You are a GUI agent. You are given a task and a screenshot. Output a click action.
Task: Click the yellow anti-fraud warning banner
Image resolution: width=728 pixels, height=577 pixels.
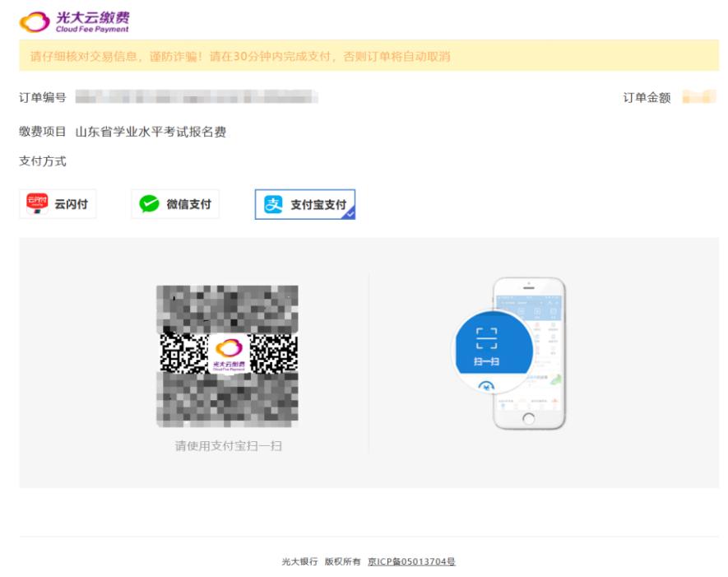point(364,58)
